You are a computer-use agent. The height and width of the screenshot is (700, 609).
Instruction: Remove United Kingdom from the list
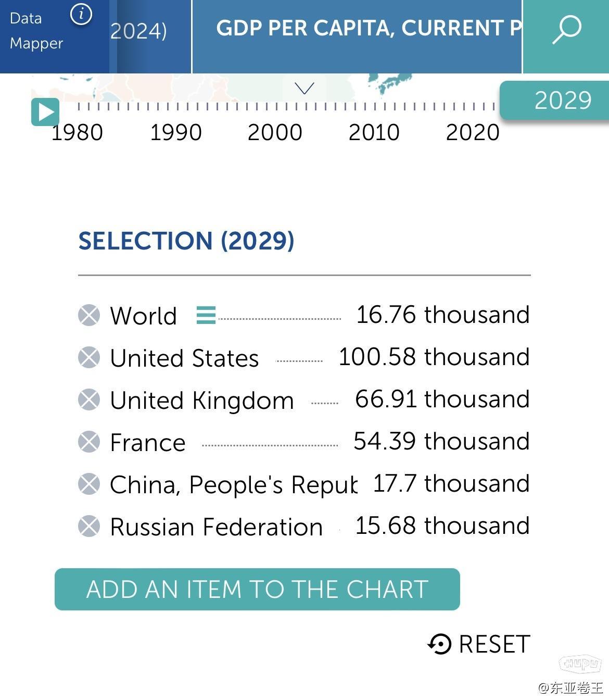(88, 400)
